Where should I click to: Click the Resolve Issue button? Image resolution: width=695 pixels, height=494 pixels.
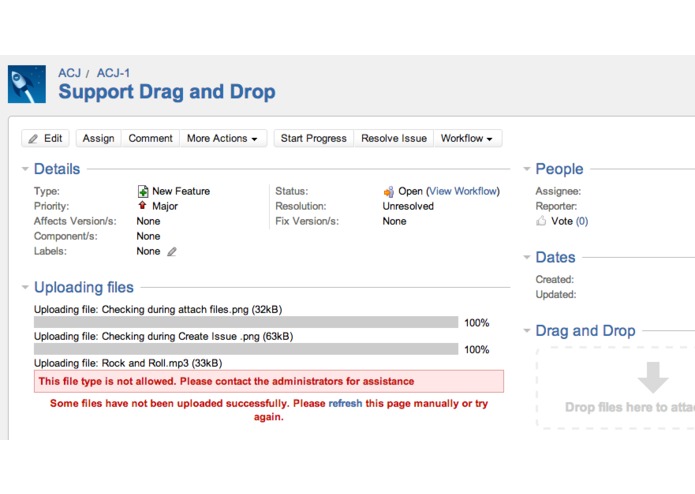[394, 138]
